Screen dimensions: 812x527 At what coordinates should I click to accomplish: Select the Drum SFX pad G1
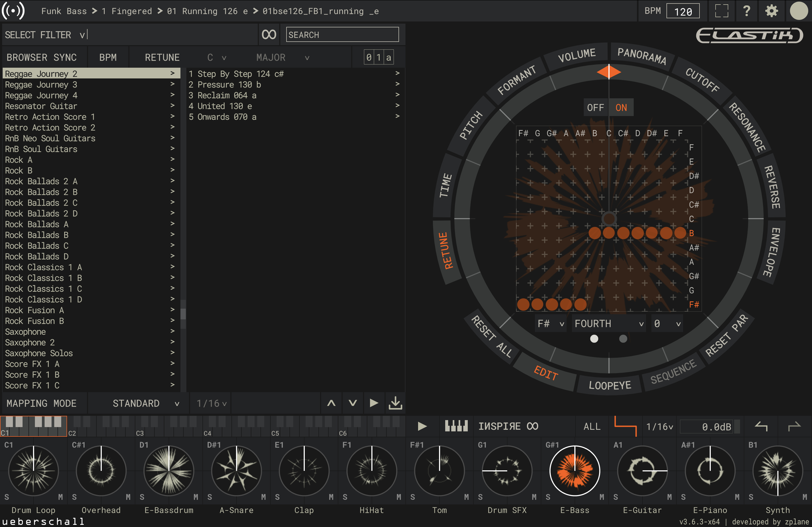(x=507, y=471)
